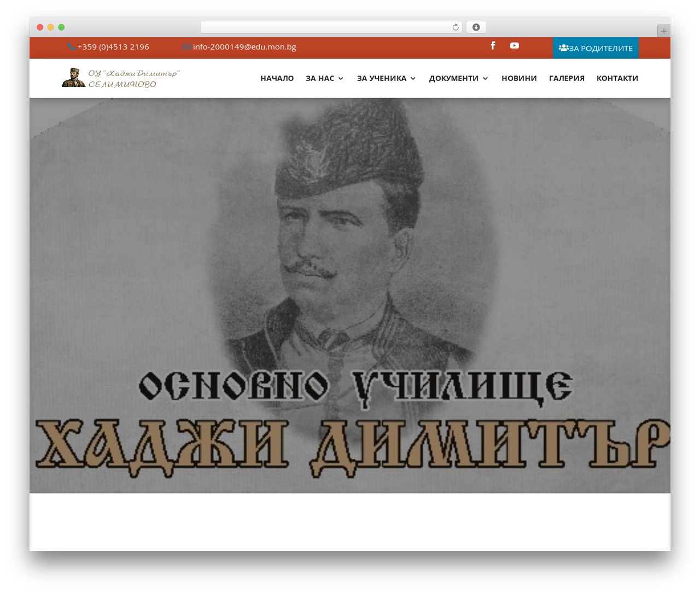Minimize the window with the yellow button

click(x=50, y=27)
